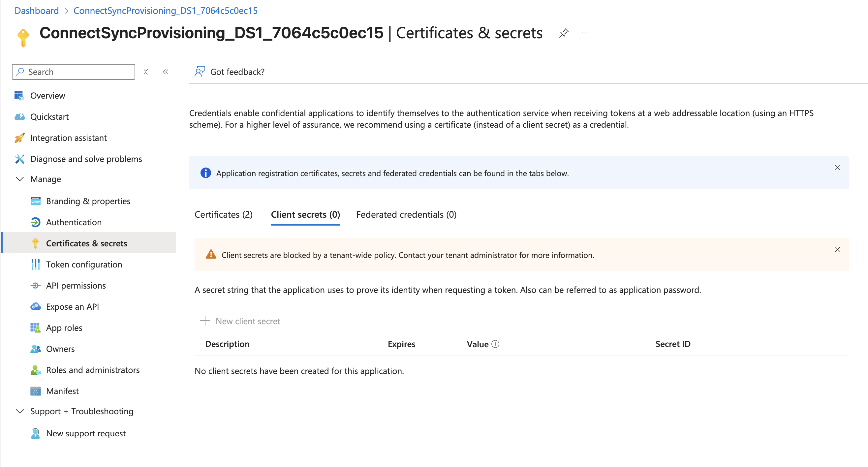The height and width of the screenshot is (467, 868).
Task: Click the blue info circle in banner
Action: (x=205, y=173)
